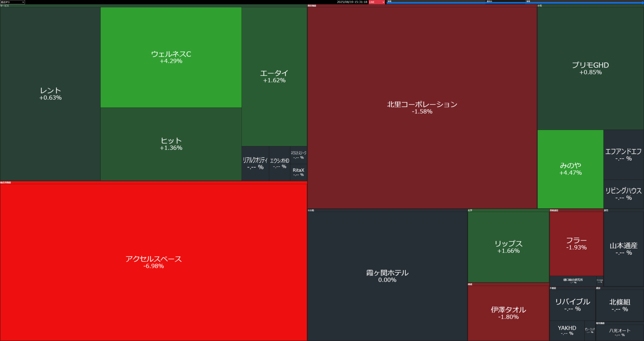Select the 北條組 tile
The height and width of the screenshot is (341, 644).
click(620, 305)
